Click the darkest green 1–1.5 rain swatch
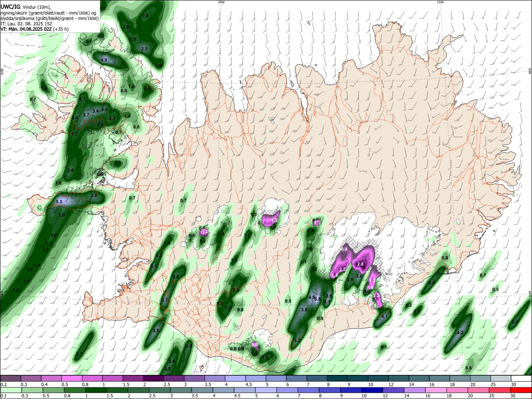This screenshot has height=399, width=532. 95,390
